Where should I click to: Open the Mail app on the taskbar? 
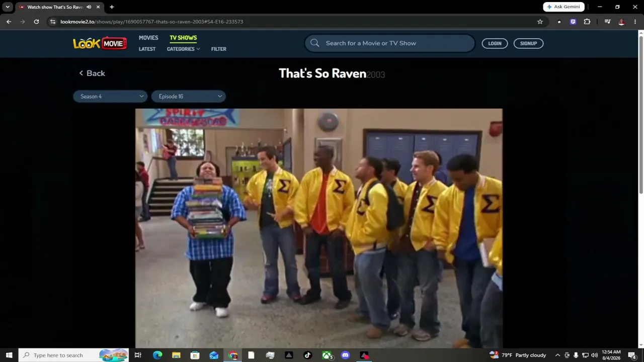tap(214, 355)
